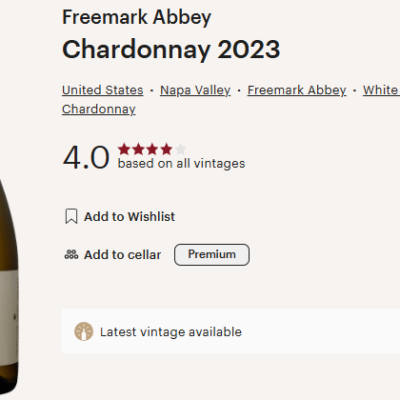The width and height of the screenshot is (400, 400).
Task: Click the Premium badge
Action: coord(212,255)
